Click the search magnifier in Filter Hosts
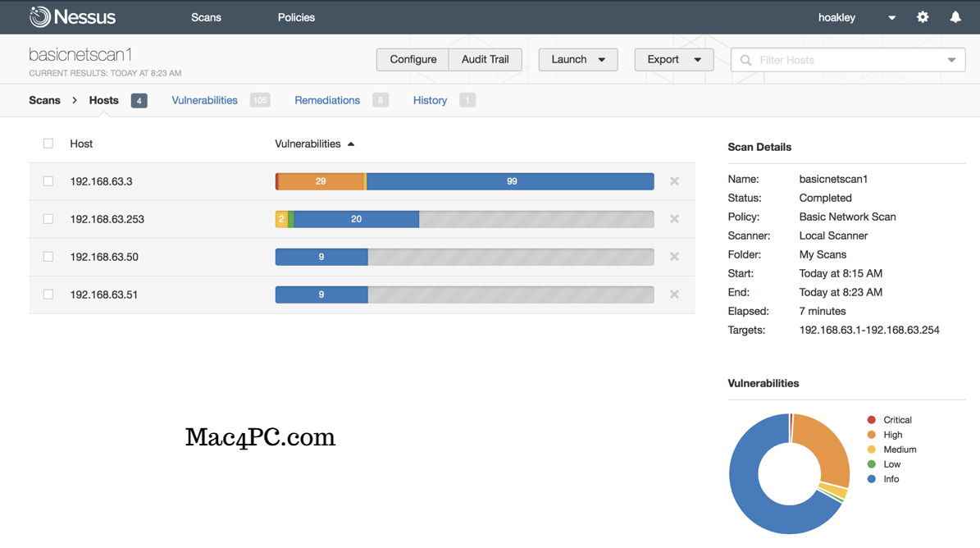 tap(745, 60)
